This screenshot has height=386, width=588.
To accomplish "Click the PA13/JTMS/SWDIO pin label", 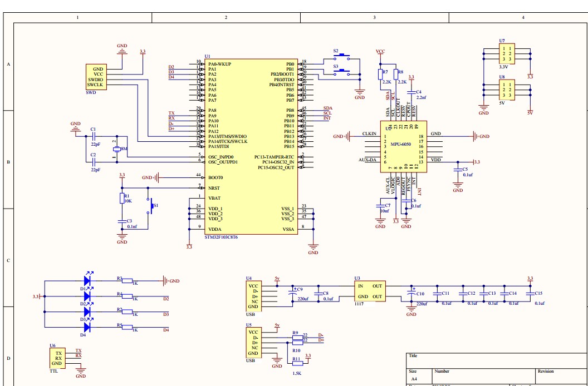I will pyautogui.click(x=228, y=136).
